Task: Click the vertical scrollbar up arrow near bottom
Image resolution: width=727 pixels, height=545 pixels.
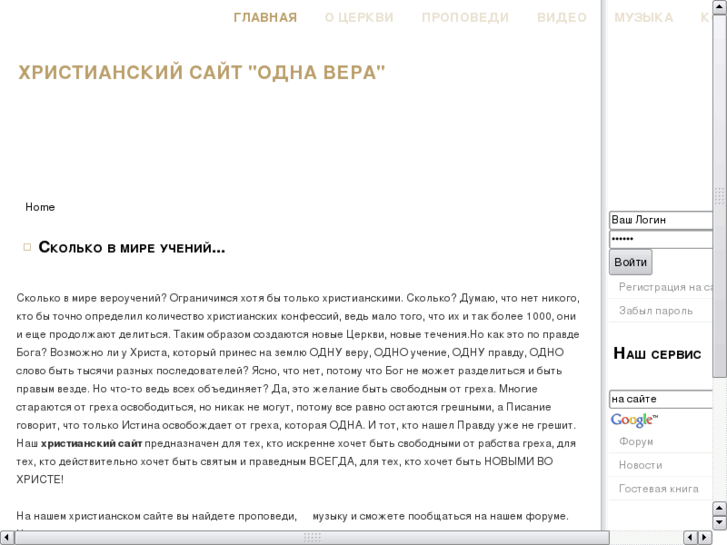Action: tap(720, 508)
